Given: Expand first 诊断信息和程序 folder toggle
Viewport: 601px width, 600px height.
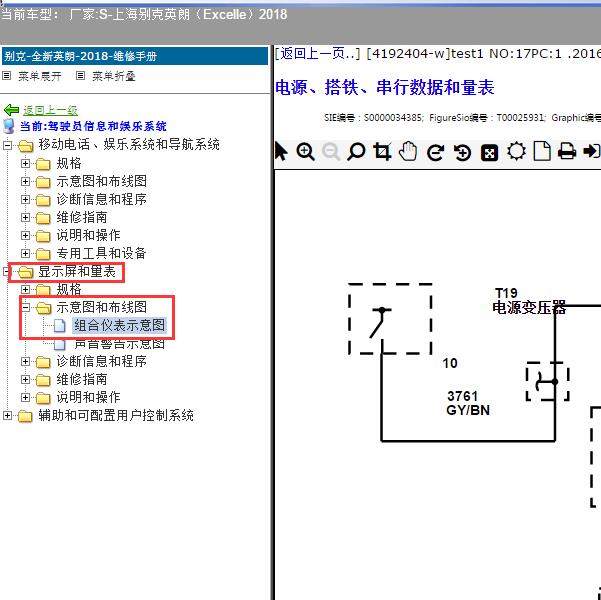Looking at the screenshot, I should pyautogui.click(x=25, y=199).
